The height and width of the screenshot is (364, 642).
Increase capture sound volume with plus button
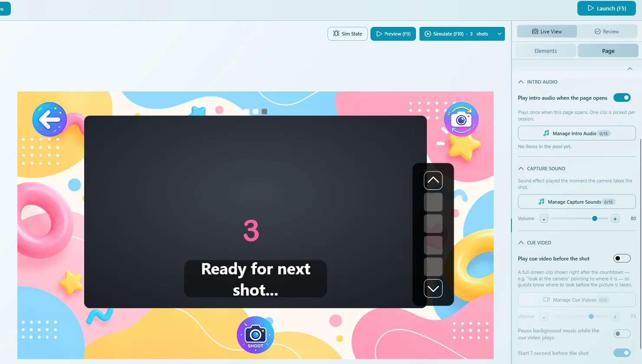pyautogui.click(x=615, y=219)
